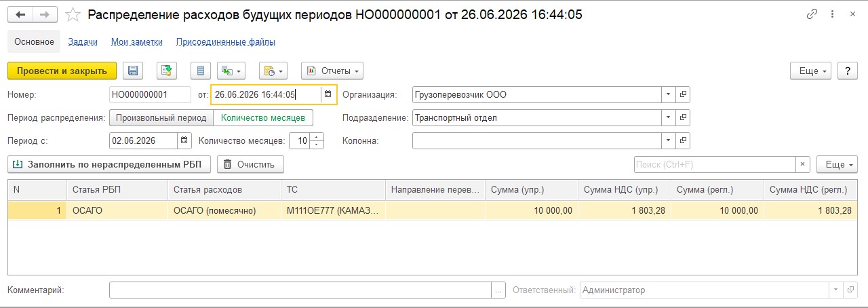Add document to favorites with star icon

pyautogui.click(x=75, y=14)
